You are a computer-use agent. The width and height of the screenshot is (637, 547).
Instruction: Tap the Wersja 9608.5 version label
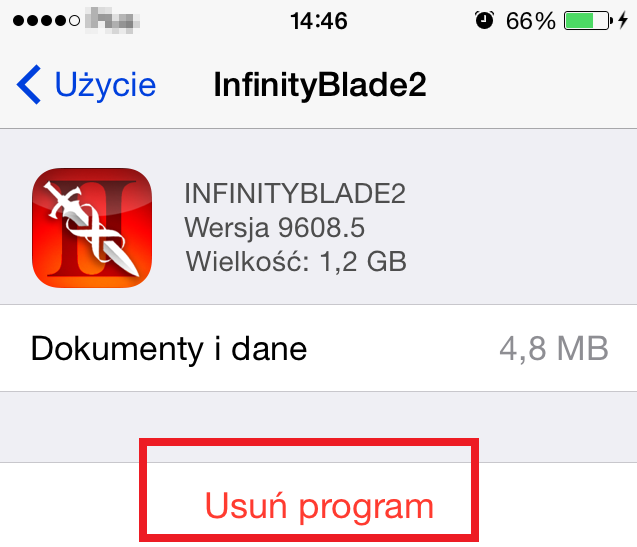pyautogui.click(x=274, y=227)
